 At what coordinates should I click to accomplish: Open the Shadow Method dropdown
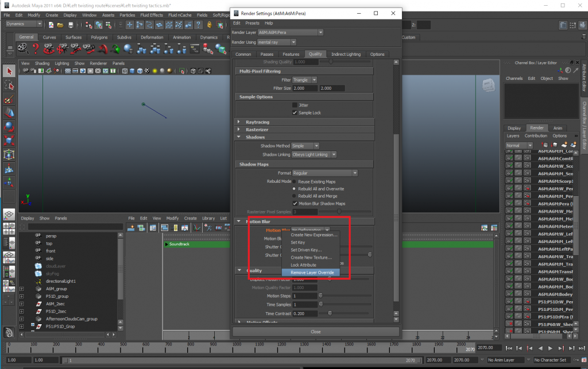click(x=305, y=146)
